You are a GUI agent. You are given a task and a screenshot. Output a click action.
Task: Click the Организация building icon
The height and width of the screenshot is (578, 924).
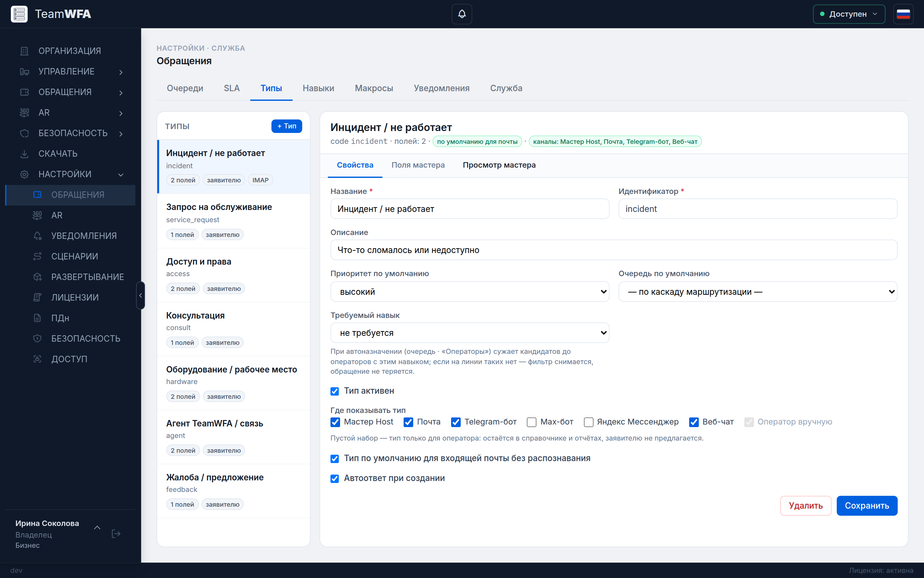coord(24,51)
